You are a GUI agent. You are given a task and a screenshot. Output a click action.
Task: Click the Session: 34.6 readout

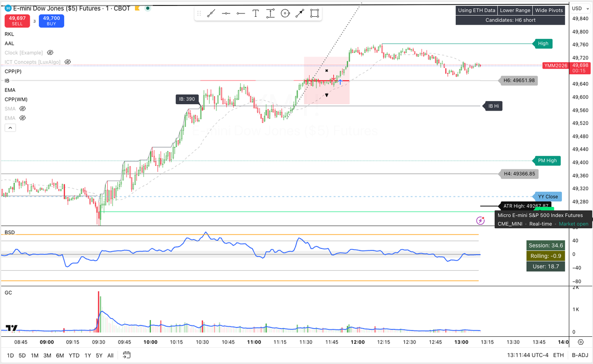[x=547, y=245]
